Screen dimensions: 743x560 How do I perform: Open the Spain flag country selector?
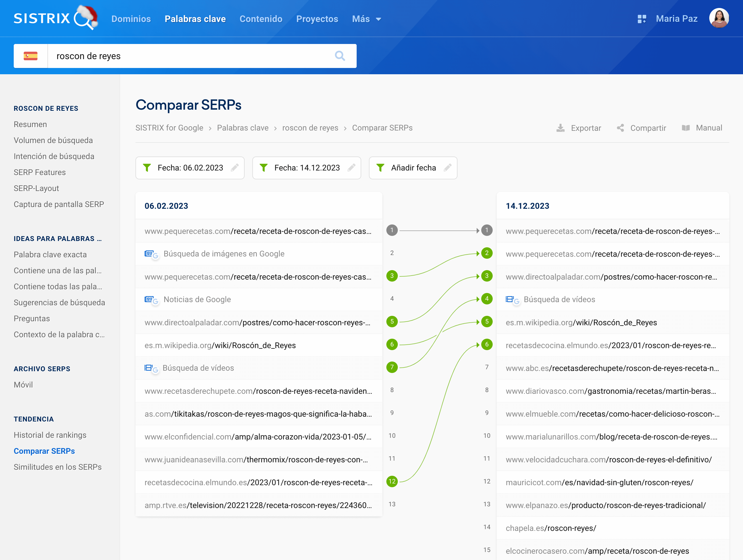(31, 56)
